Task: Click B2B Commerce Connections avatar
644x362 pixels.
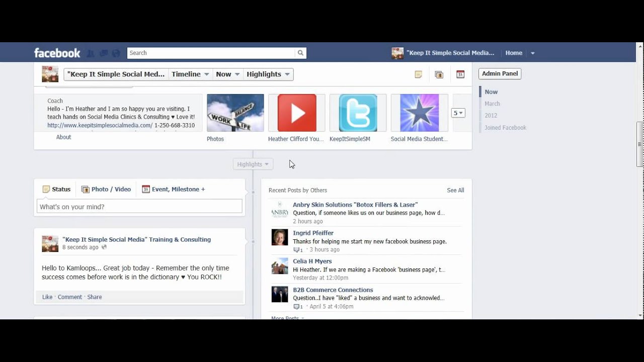Action: point(280,294)
